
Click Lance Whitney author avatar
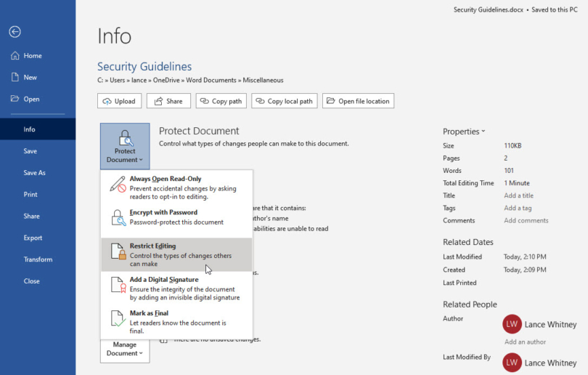click(513, 324)
